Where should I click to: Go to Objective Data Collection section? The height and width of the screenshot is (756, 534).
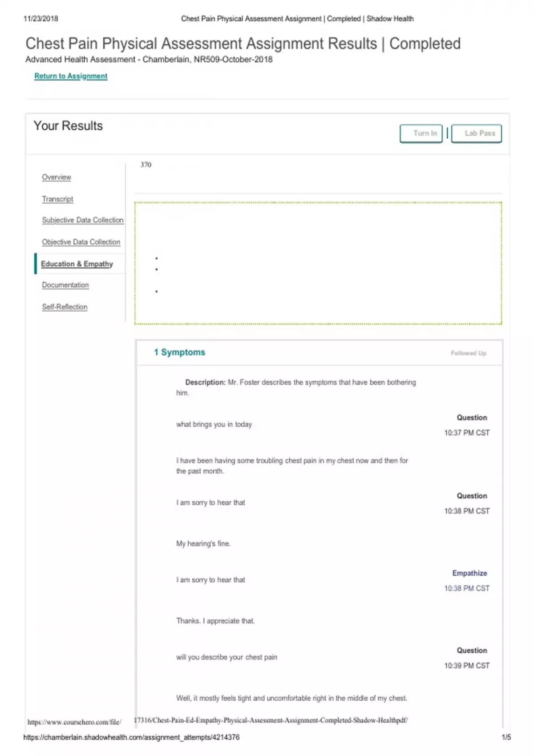(81, 242)
